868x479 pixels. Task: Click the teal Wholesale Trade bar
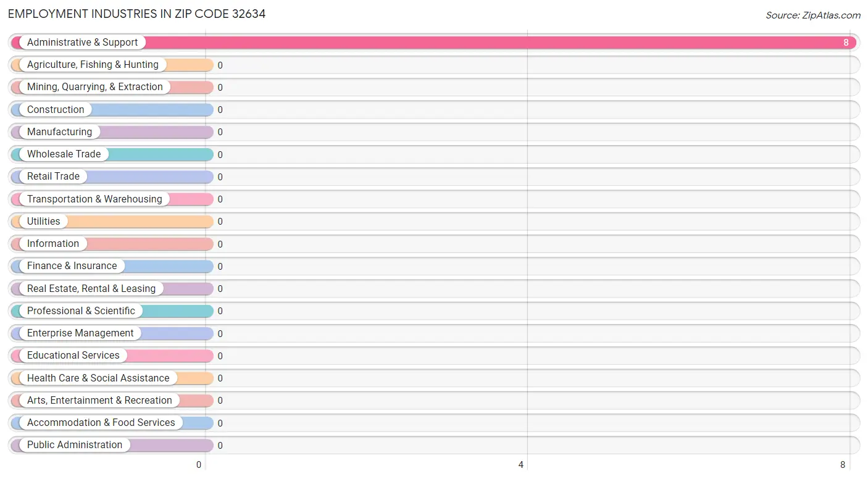point(112,154)
